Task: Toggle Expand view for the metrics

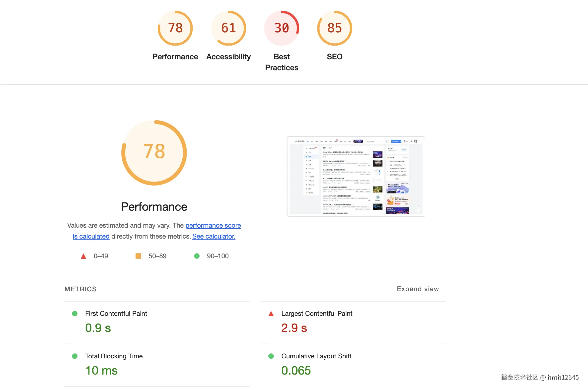Action: (418, 289)
